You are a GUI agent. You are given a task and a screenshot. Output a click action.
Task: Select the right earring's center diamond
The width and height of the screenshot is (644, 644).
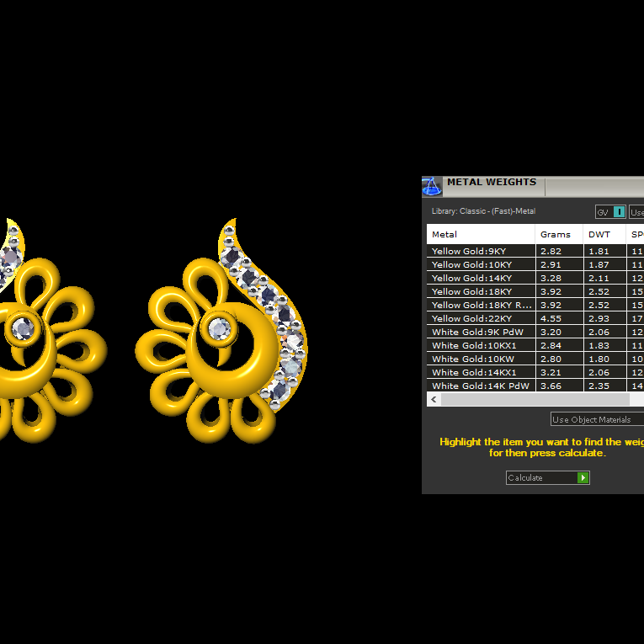pyautogui.click(x=220, y=329)
